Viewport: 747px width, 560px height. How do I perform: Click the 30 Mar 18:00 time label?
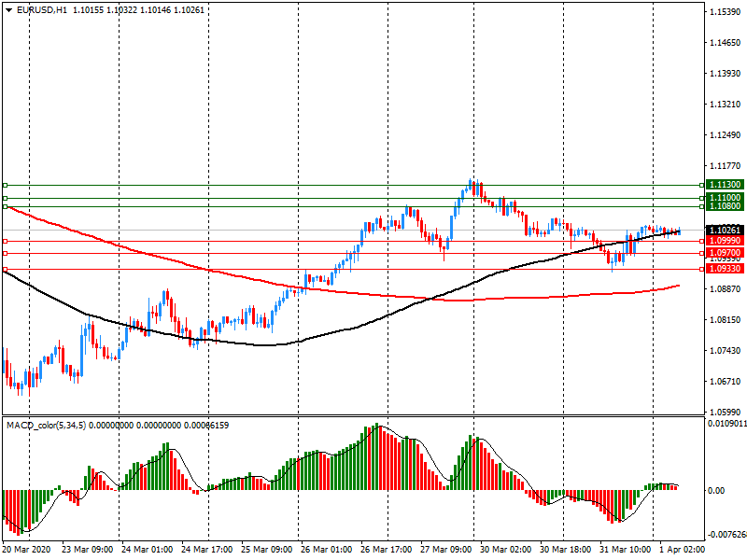566,550
